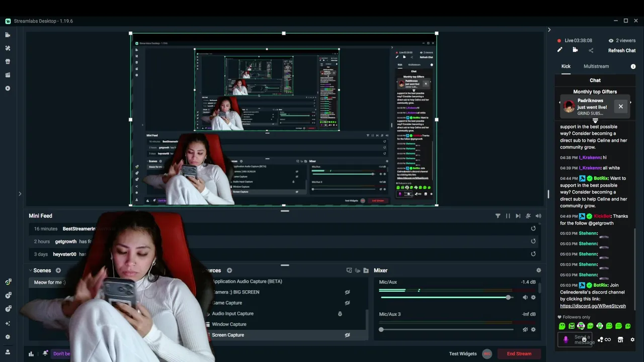Click the Mini Feed filter funnel icon

click(x=498, y=216)
